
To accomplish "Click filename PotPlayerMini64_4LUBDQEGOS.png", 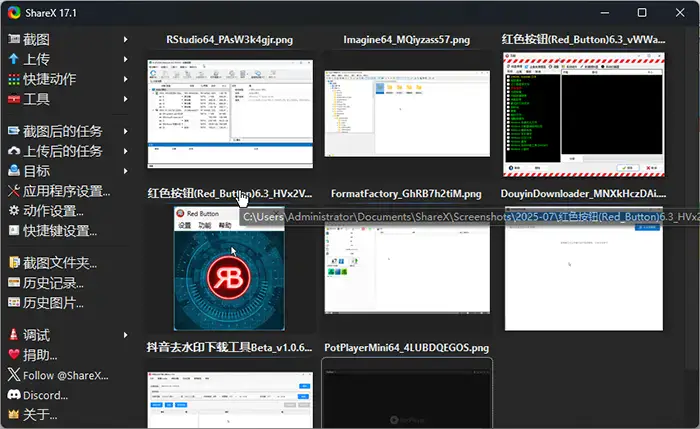I will point(407,348).
